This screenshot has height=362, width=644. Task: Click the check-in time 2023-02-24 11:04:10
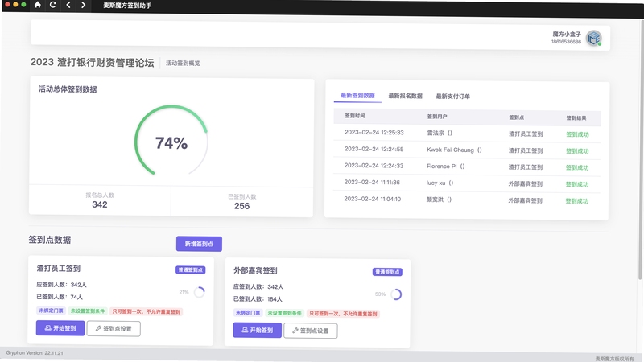(372, 199)
